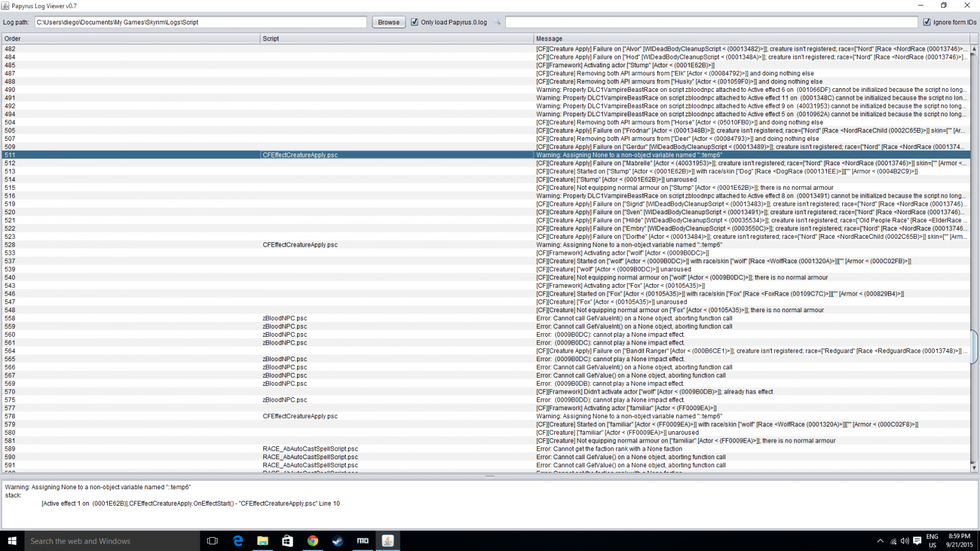Viewport: 980px width, 551px height.
Task: Toggle Ignore form IDs checkbox
Action: point(927,22)
